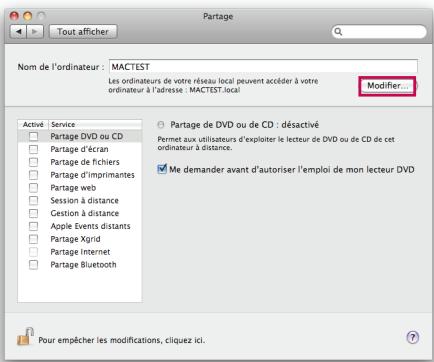Enable the Apple Events distants checkbox

(x=33, y=226)
